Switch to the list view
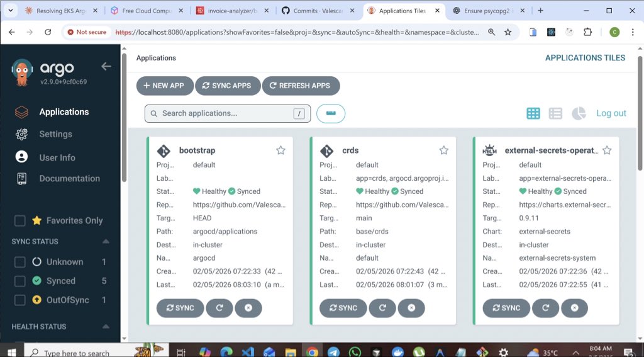 555,113
